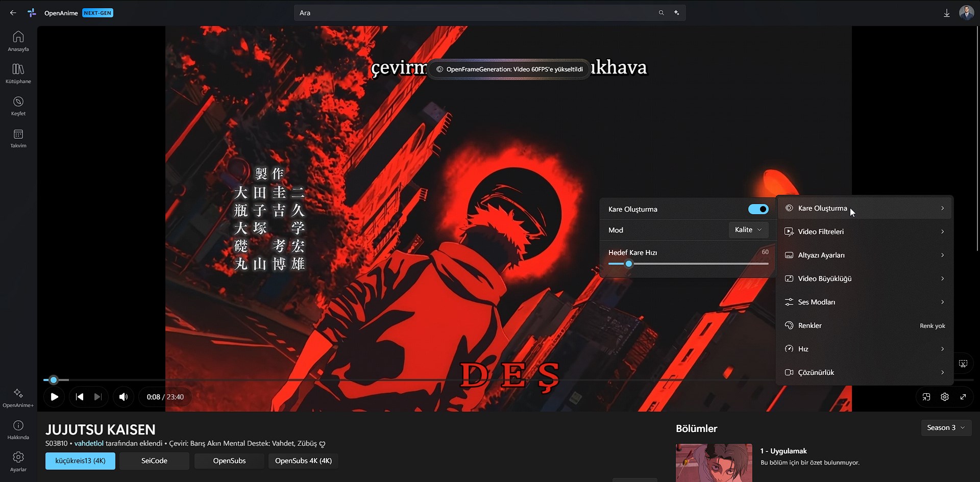Expand the Video Büyüklüğü submenu arrow
This screenshot has width=980, height=482.
942,278
